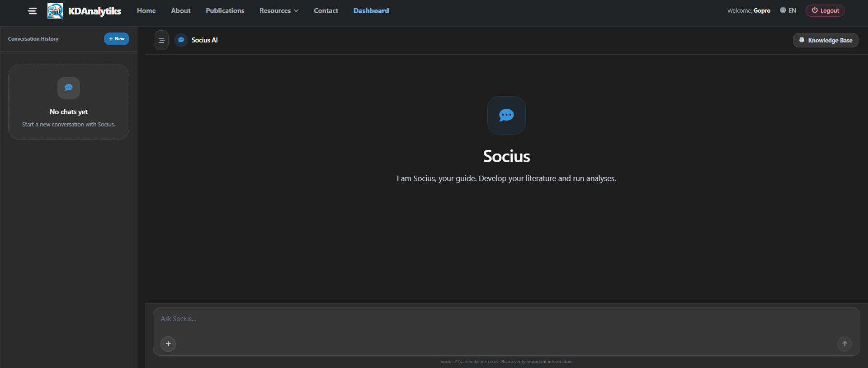868x368 pixels.
Task: Go to the Home page
Action: point(146,11)
